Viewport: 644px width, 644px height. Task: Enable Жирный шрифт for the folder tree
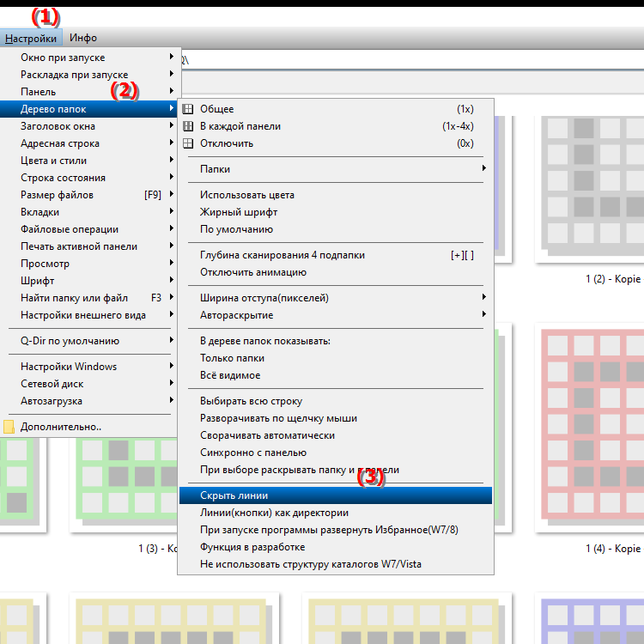coord(239,212)
